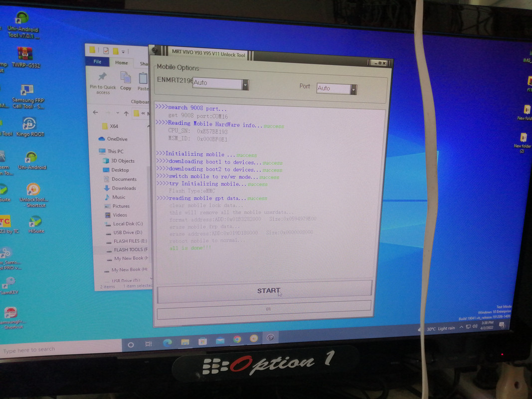Viewport: 532px width, 399px height.
Task: Open Mail app from the taskbar
Action: pyautogui.click(x=220, y=340)
